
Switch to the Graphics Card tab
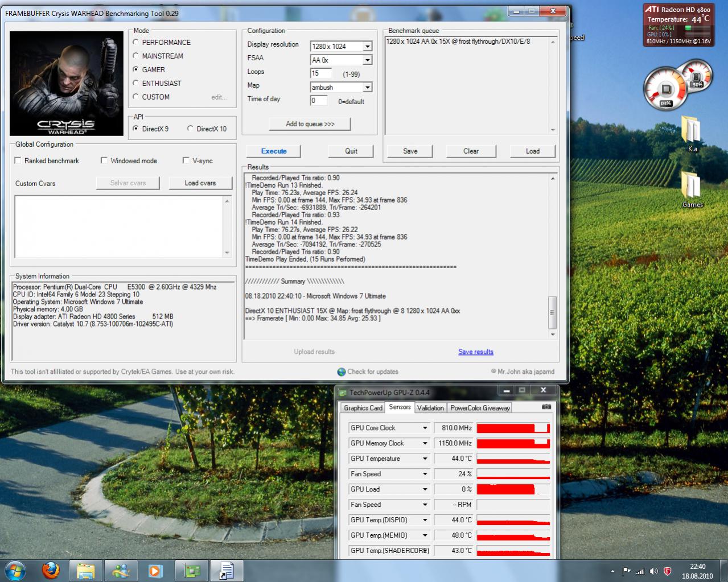pos(363,408)
